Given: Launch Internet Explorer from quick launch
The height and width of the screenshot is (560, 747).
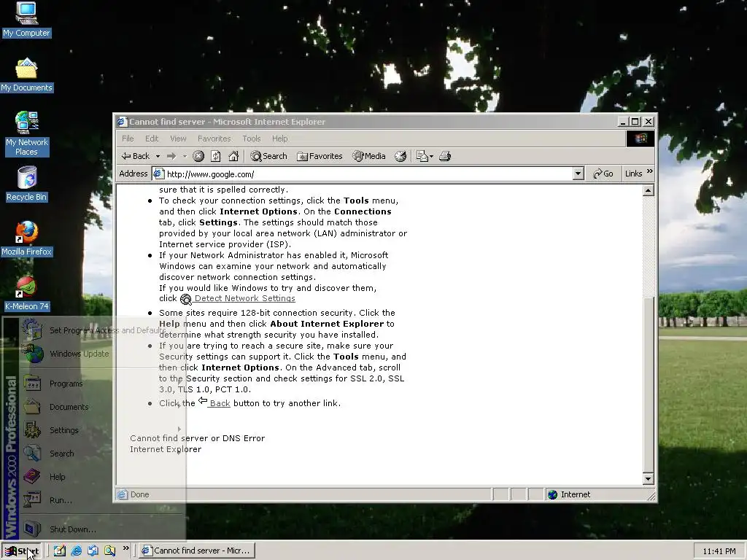Looking at the screenshot, I should (x=76, y=551).
